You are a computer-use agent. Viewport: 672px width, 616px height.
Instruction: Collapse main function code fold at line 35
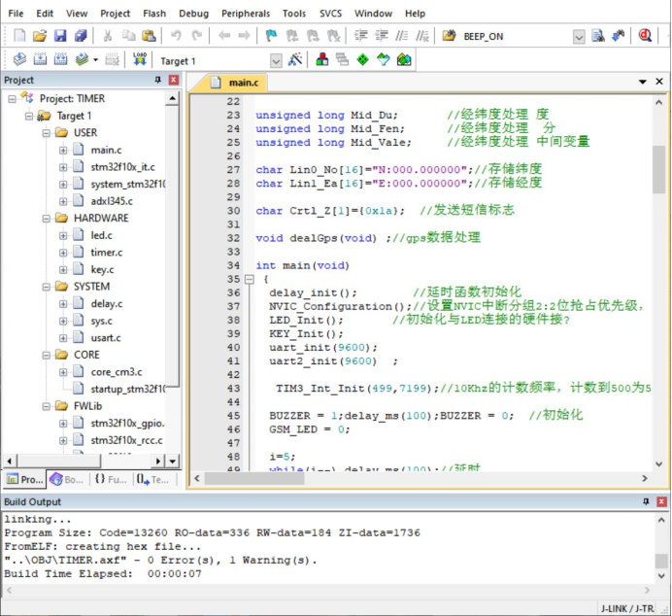coord(249,280)
